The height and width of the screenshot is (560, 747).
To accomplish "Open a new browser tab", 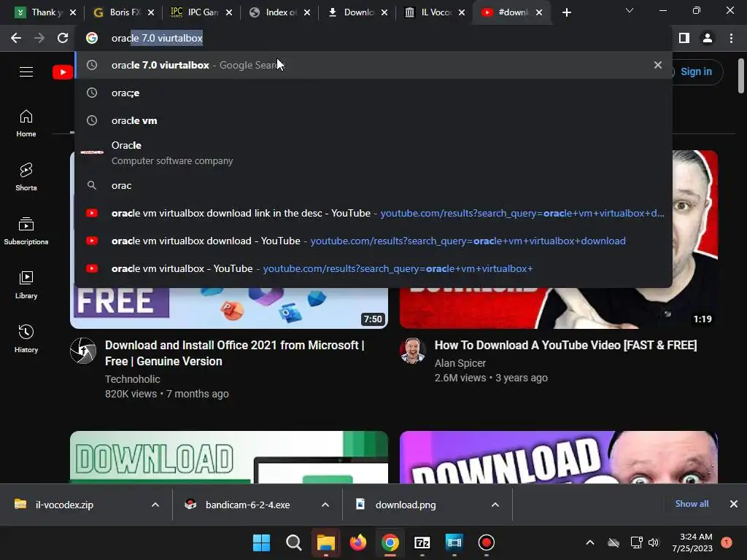I will tap(566, 13).
